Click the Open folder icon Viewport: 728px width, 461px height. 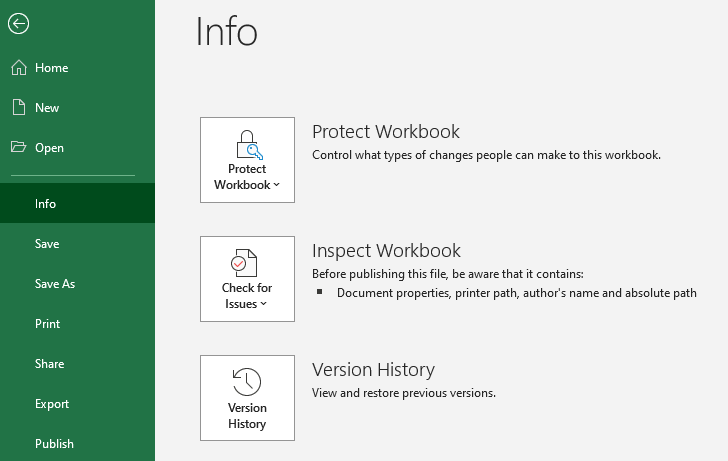[x=19, y=147]
